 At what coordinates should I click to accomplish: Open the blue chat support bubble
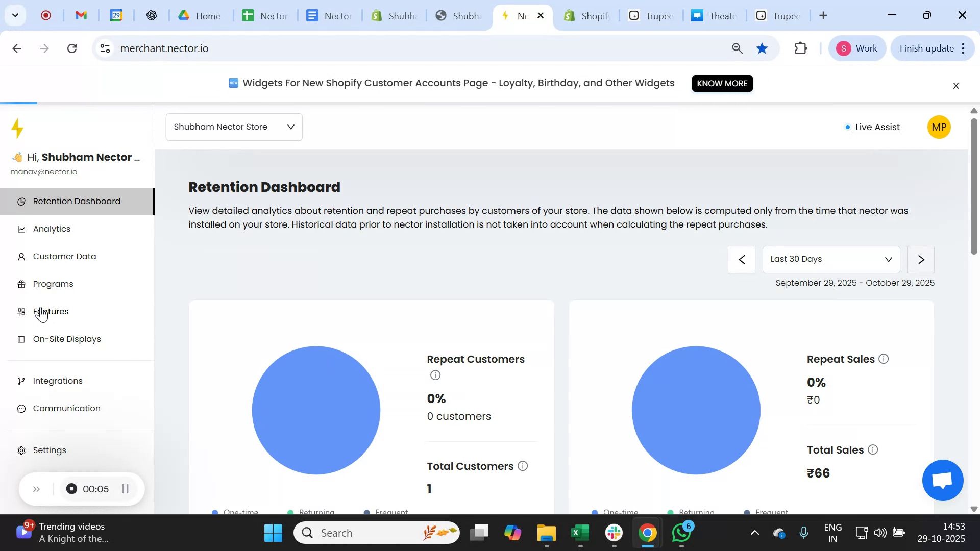pyautogui.click(x=942, y=481)
